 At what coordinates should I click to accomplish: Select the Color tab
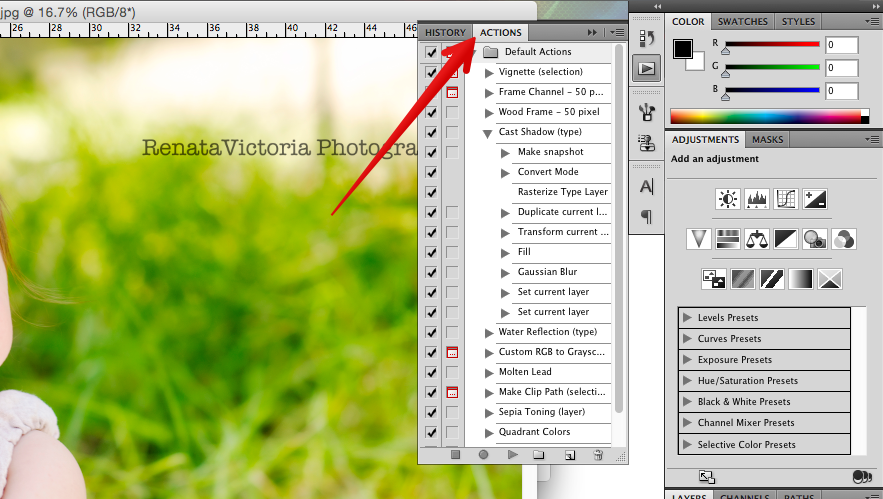[688, 21]
